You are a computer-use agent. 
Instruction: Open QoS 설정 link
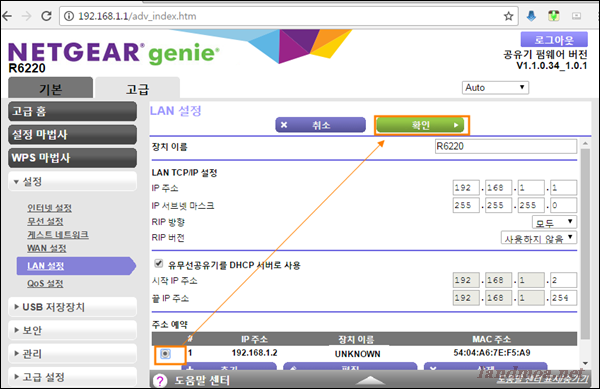(x=45, y=283)
